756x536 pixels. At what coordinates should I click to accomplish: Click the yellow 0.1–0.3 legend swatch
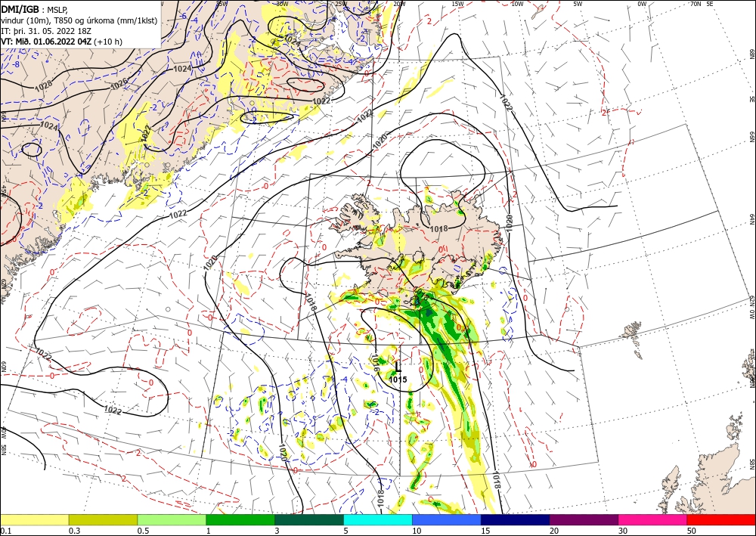click(34, 519)
